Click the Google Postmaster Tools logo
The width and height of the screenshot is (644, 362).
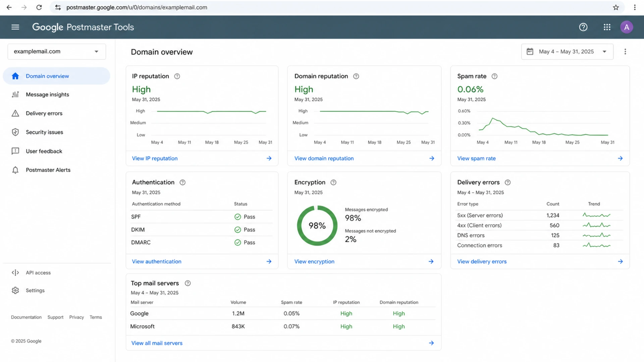pos(83,27)
